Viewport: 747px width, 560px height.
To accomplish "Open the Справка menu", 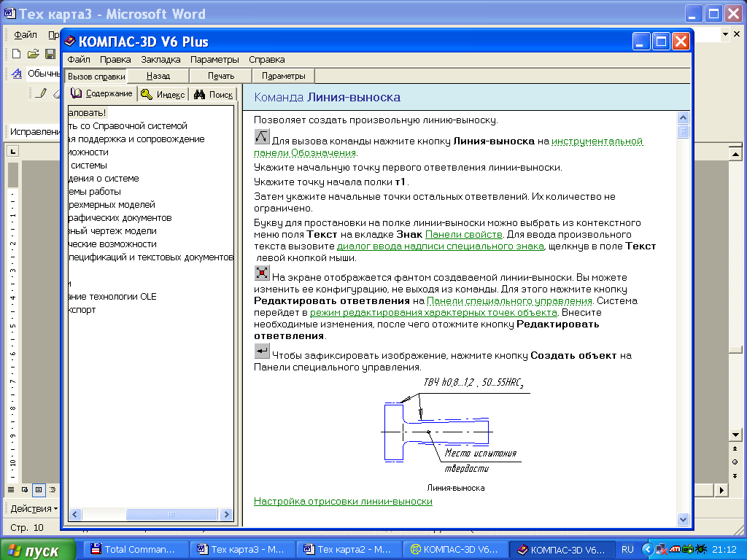I will (x=267, y=60).
